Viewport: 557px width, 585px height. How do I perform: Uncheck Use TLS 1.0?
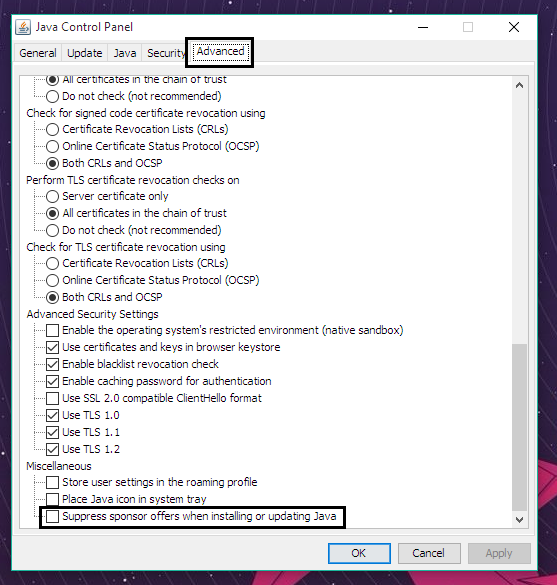[x=52, y=415]
